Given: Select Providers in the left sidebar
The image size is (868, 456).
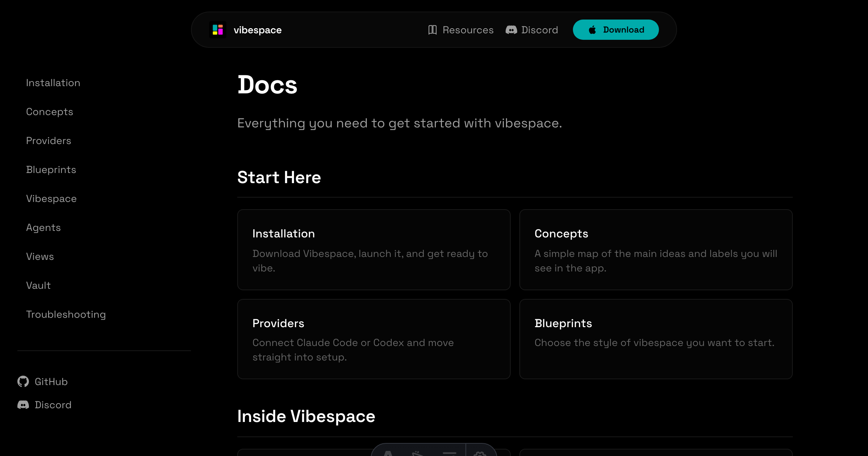Looking at the screenshot, I should tap(48, 141).
